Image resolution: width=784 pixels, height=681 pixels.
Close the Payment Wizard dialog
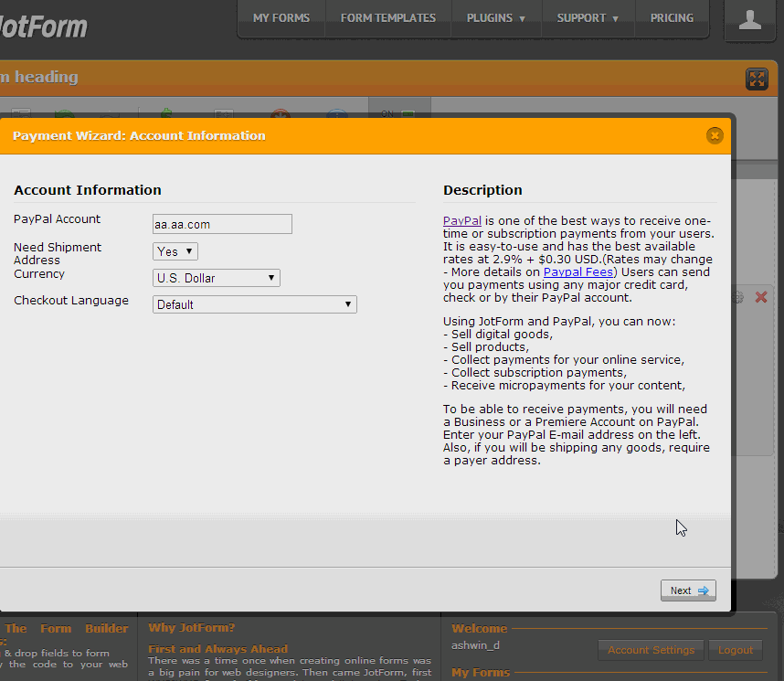[x=715, y=135]
